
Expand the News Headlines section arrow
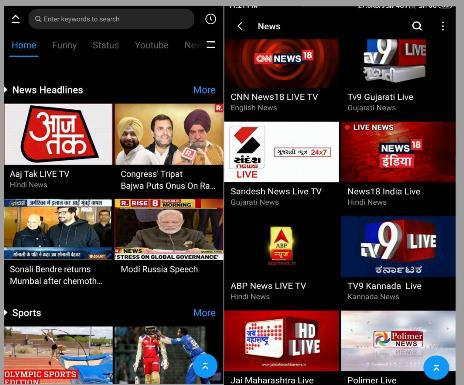coord(6,90)
